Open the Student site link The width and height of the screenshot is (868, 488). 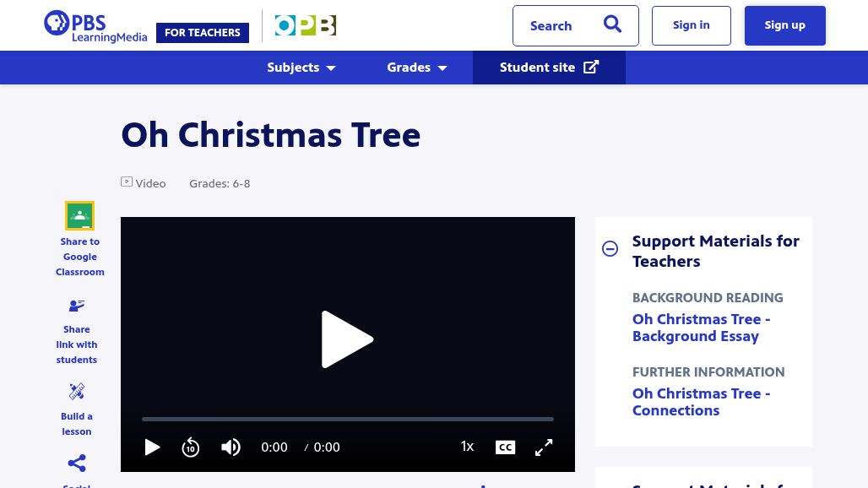click(x=549, y=68)
